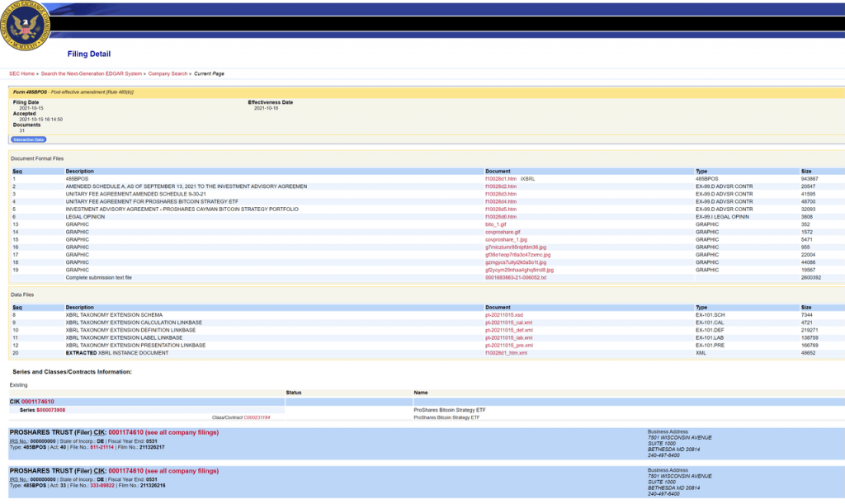Go to SEC Home breadcrumb link
845x504 pixels.
[21, 73]
